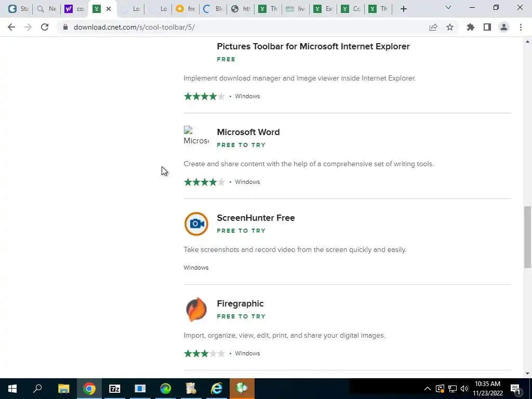532x399 pixels.
Task: Click the Microsoft Word star rating
Action: pyautogui.click(x=204, y=182)
